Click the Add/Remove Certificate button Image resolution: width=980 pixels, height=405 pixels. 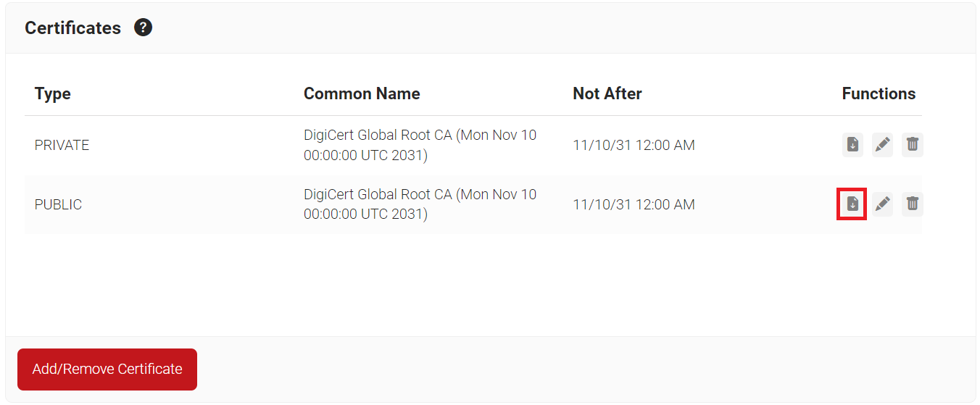pyautogui.click(x=107, y=369)
